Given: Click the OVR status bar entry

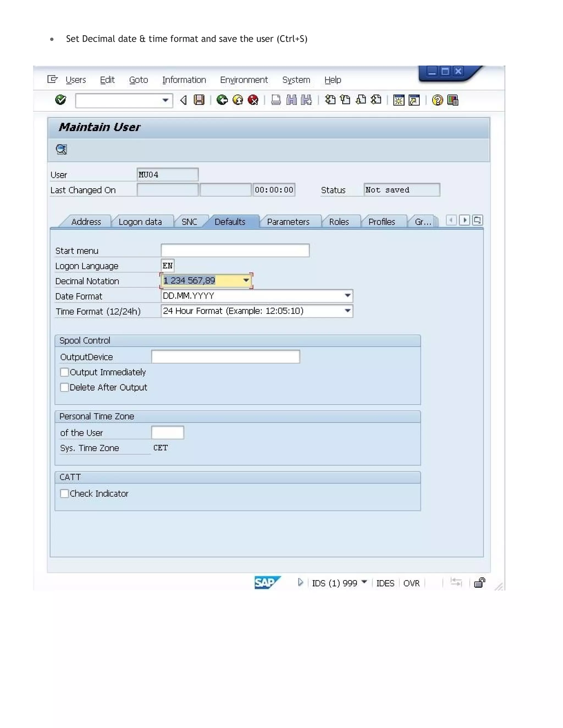Looking at the screenshot, I should [411, 583].
